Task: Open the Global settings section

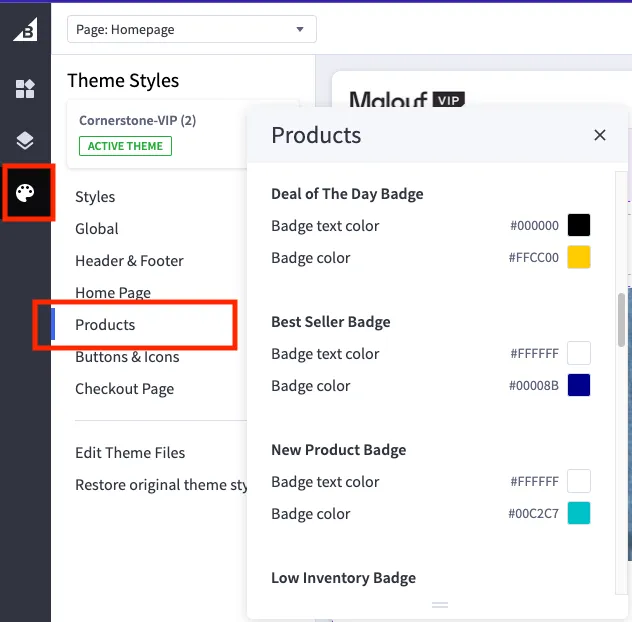Action: [x=97, y=229]
